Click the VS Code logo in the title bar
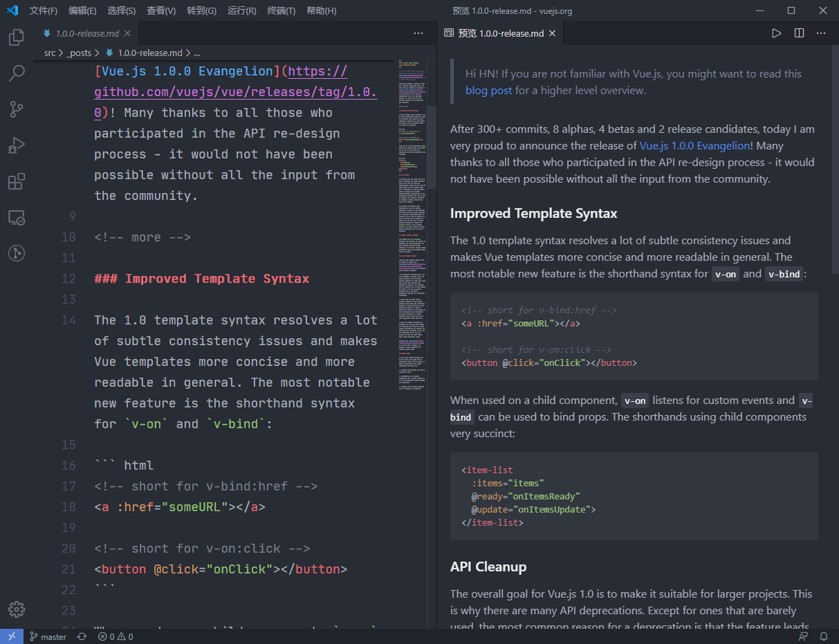The height and width of the screenshot is (644, 839). [x=12, y=10]
